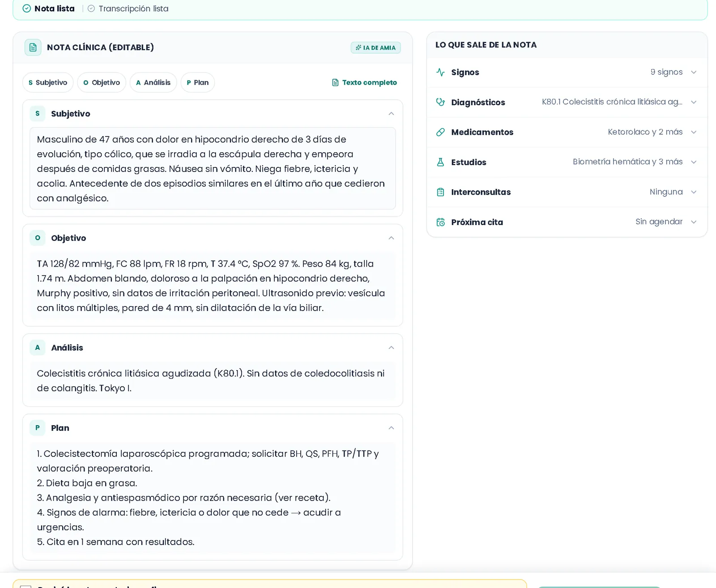
Task: Click the Medicamentos pill icon
Action: [440, 132]
